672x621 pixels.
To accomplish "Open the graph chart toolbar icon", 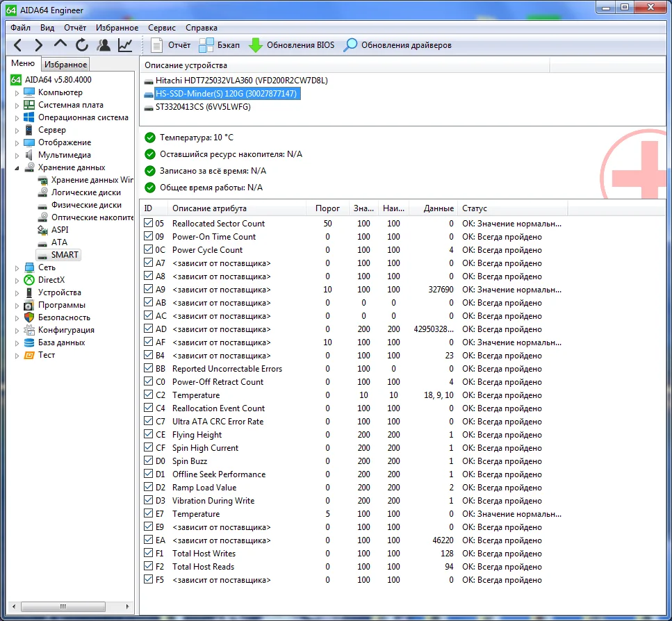I will (x=125, y=45).
